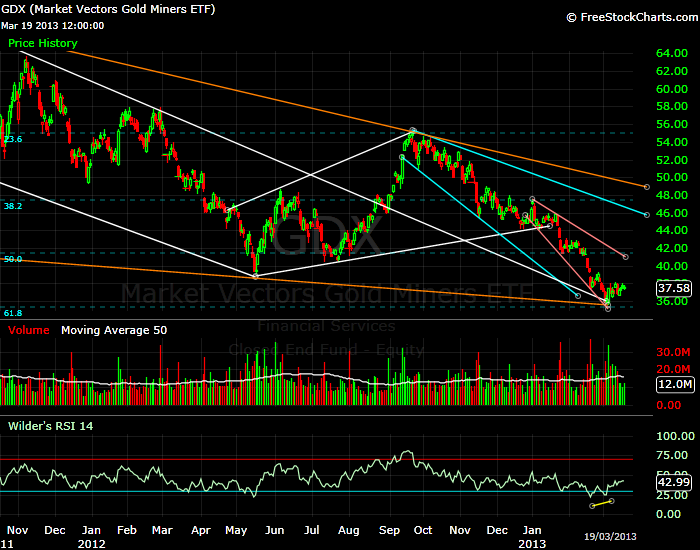Image resolution: width=700 pixels, height=550 pixels.
Task: Click the 52.00 price axis label
Action: click(672, 160)
